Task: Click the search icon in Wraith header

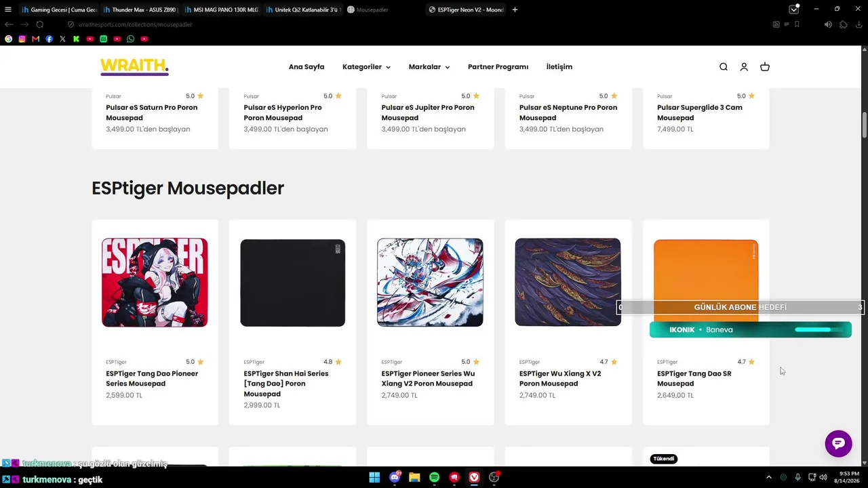Action: [724, 67]
